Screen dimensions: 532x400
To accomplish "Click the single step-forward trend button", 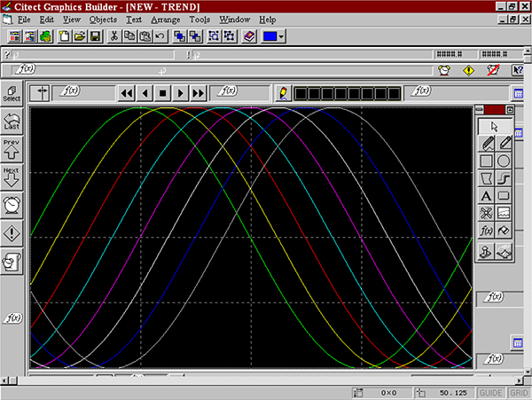I will pos(181,93).
